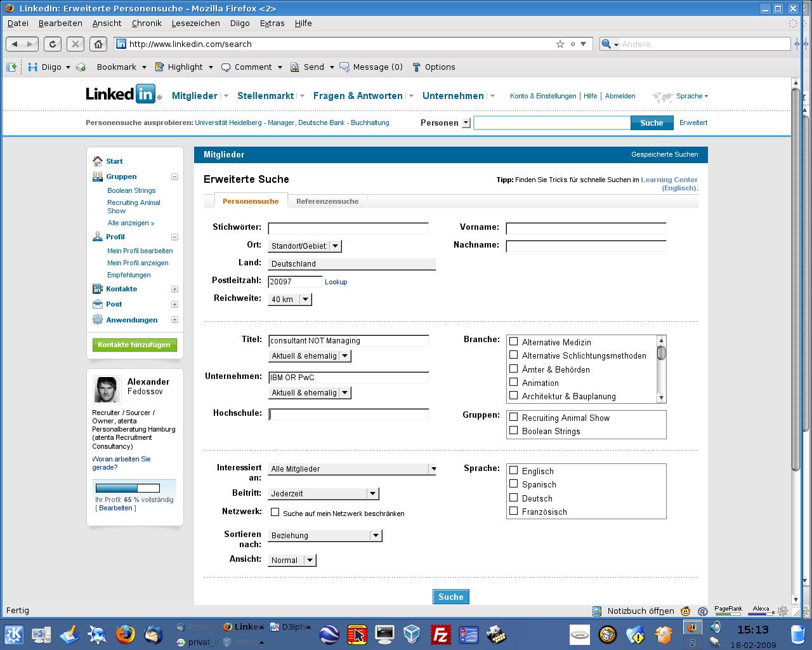The height and width of the screenshot is (650, 812).
Task: Click the Notizbuch öffnen status bar icon
Action: 596,611
